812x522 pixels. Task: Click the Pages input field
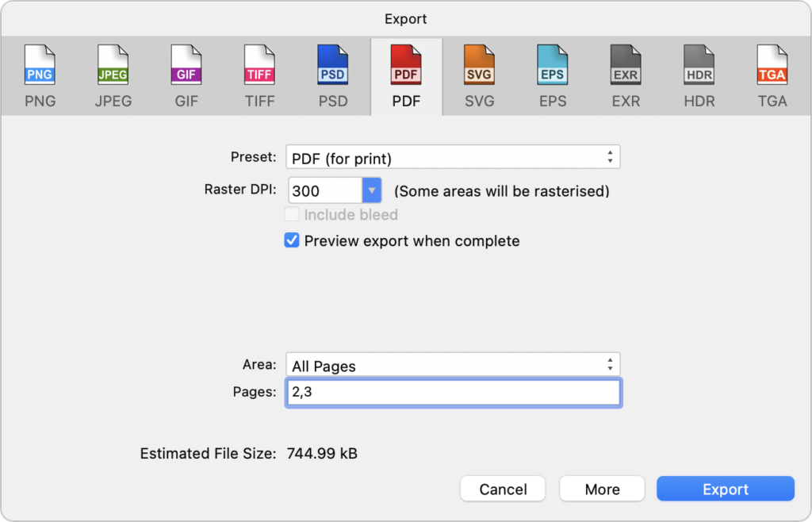pos(453,393)
